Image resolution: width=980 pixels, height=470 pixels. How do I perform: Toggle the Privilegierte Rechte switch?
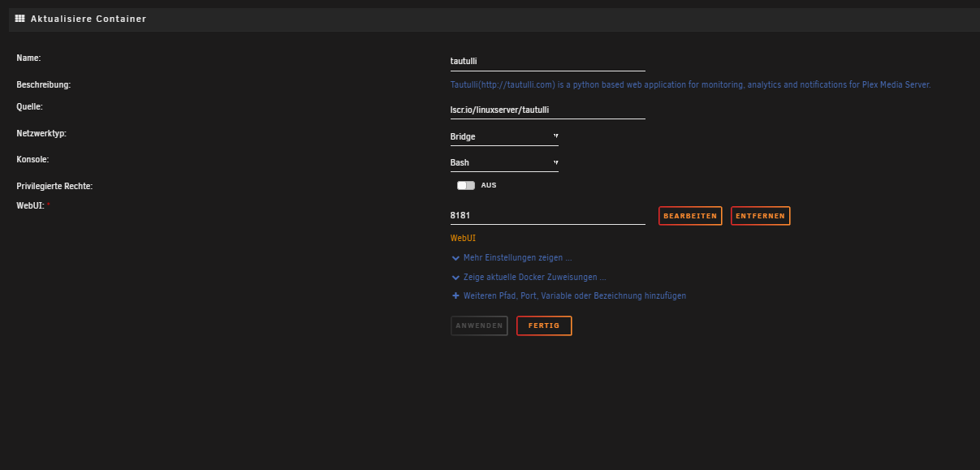click(466, 186)
